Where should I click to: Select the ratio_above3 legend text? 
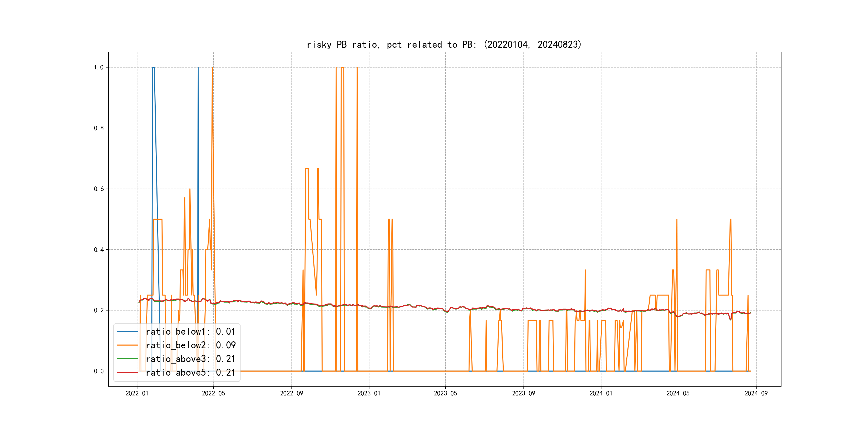coord(190,359)
